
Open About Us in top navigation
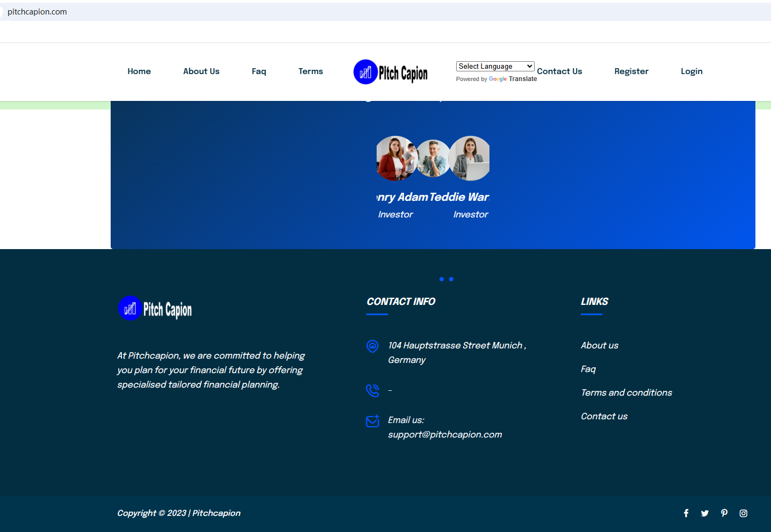[201, 71]
